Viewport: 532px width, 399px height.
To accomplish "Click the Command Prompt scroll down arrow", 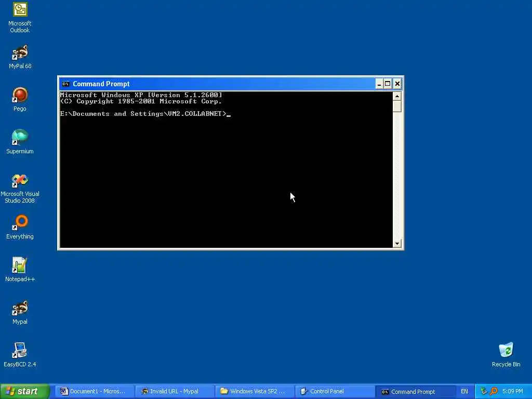I will pyautogui.click(x=397, y=243).
